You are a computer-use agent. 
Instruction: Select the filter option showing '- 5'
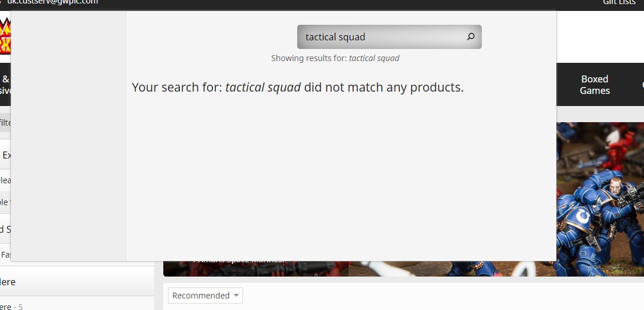pyautogui.click(x=12, y=306)
